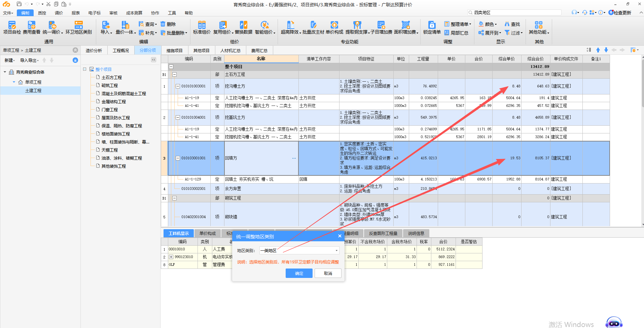Open the 环卫地区类别 region category tool
Viewport: 644px width, 328px height.
[x=79, y=27]
